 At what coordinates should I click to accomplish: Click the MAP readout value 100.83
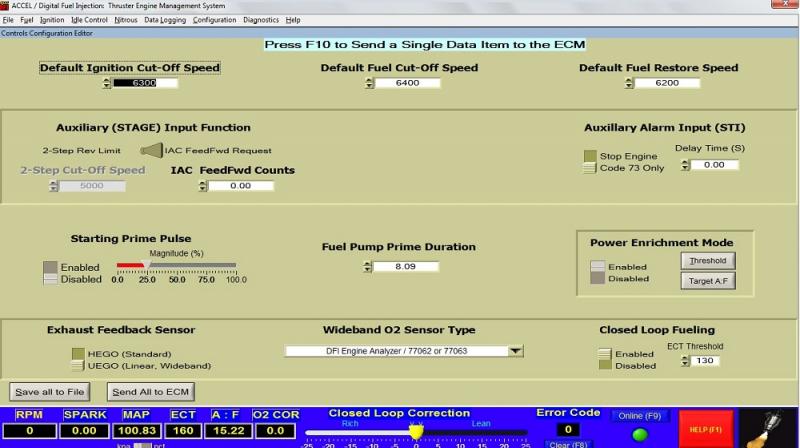[x=137, y=431]
